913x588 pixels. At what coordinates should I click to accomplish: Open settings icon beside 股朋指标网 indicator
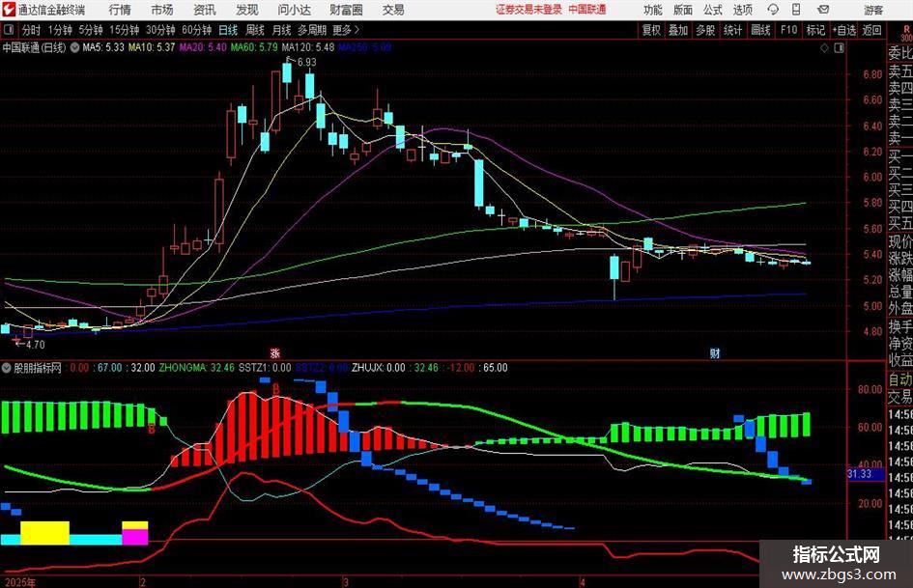(7, 368)
